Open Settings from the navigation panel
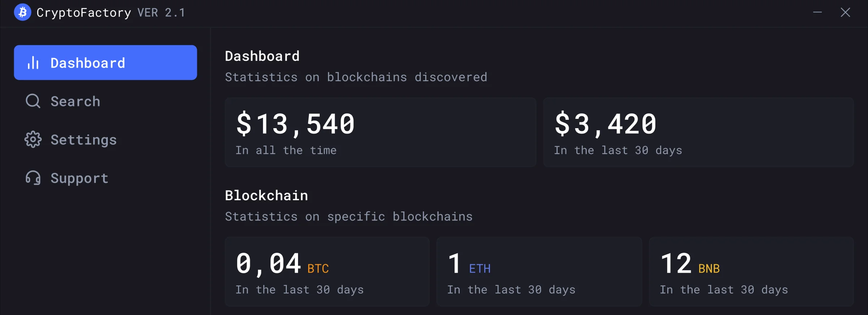 [x=84, y=139]
